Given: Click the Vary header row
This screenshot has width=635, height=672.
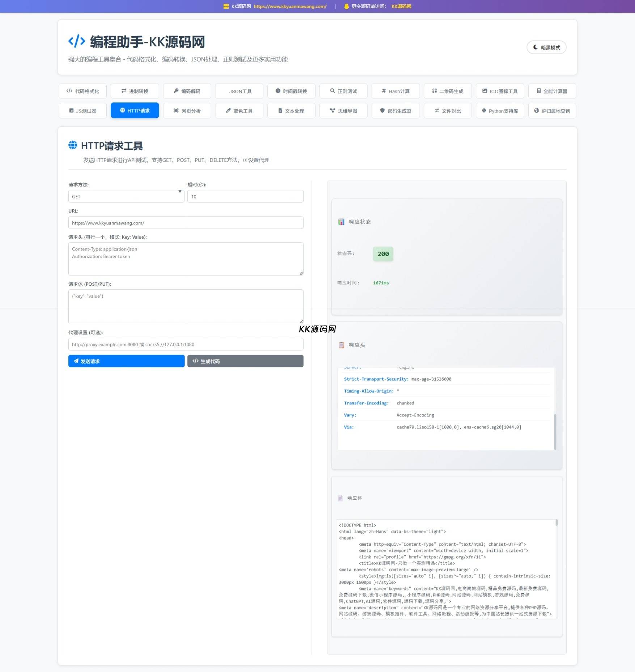Looking at the screenshot, I should tap(447, 415).
